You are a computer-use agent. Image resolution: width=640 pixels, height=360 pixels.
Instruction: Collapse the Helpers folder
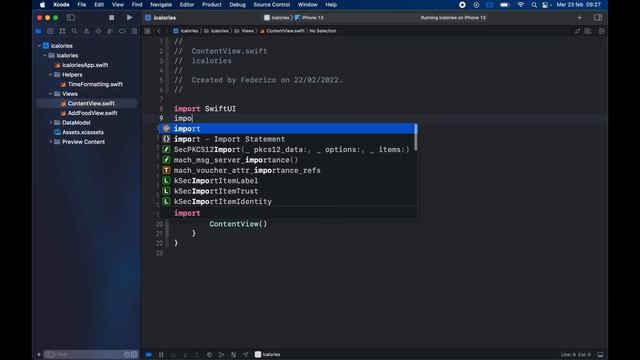(51, 75)
